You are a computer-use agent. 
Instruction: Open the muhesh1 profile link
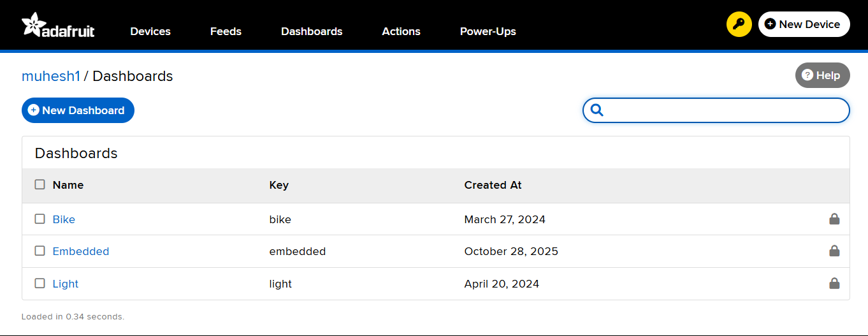pyautogui.click(x=51, y=77)
